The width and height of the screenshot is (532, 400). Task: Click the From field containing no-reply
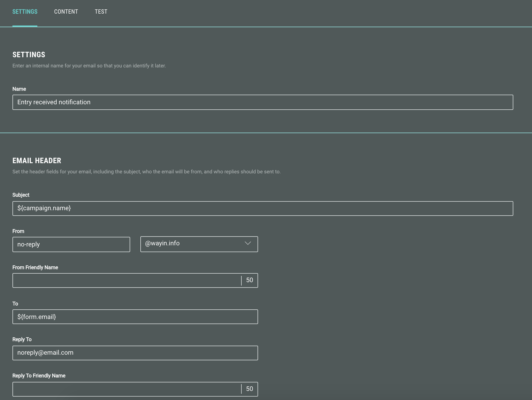(71, 244)
